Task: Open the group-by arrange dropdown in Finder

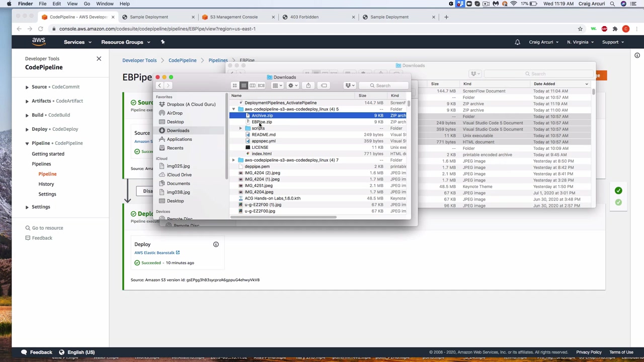Action: coord(277,85)
